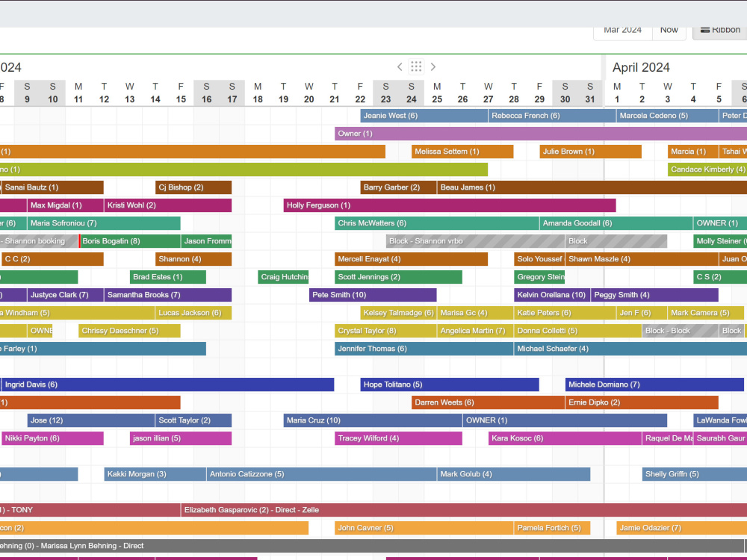Select Kristi Wohl (2) booking
The image size is (747, 560).
click(x=167, y=205)
